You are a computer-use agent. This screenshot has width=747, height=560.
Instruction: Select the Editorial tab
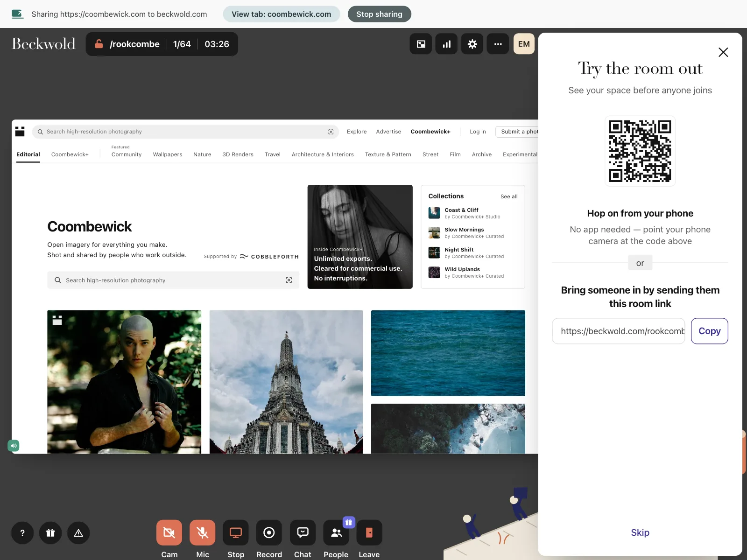coord(28,154)
